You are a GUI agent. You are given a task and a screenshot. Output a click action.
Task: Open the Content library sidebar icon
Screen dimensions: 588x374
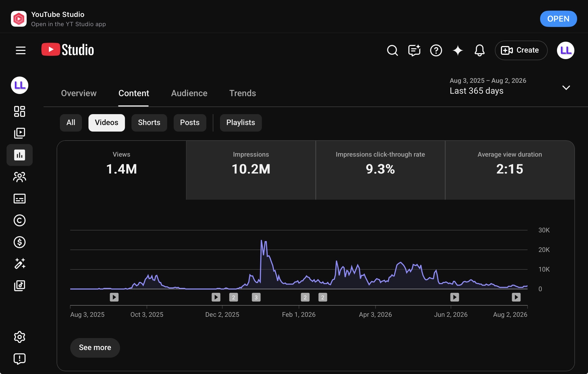coord(20,133)
